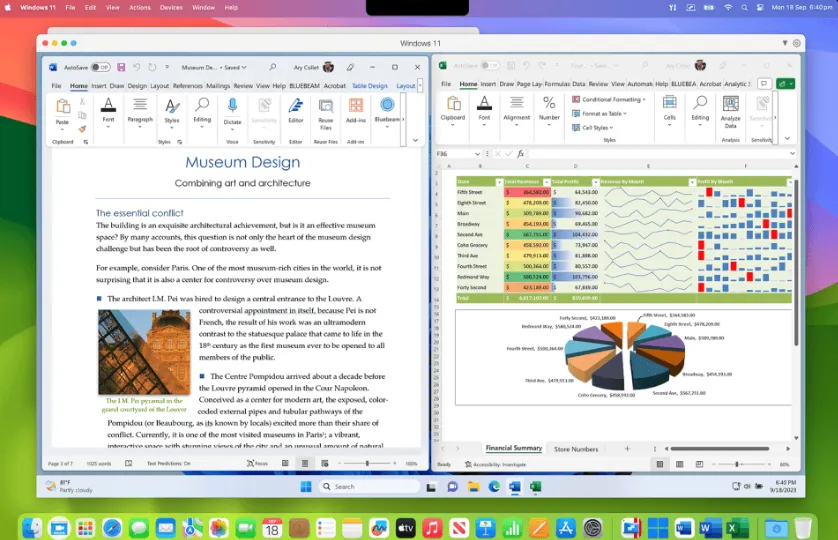Open the Store column filter dropdown

coord(499,182)
